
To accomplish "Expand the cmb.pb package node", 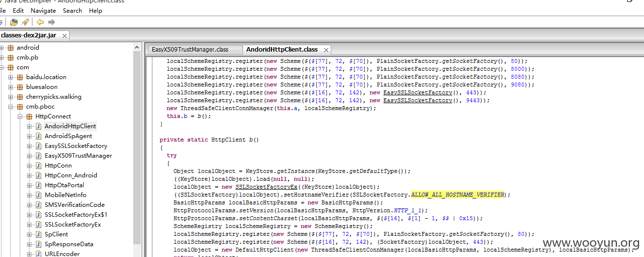I will click(2, 57).
